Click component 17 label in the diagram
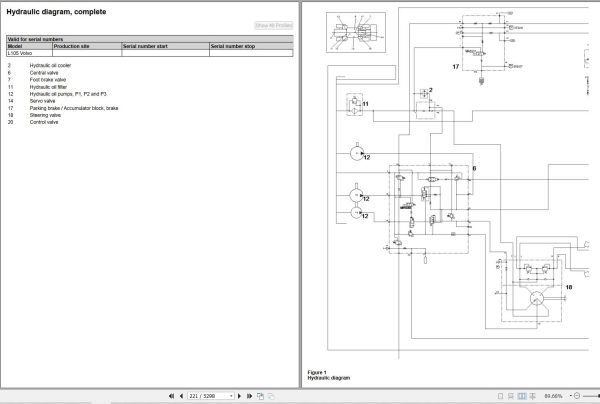600x404 pixels. [x=455, y=67]
